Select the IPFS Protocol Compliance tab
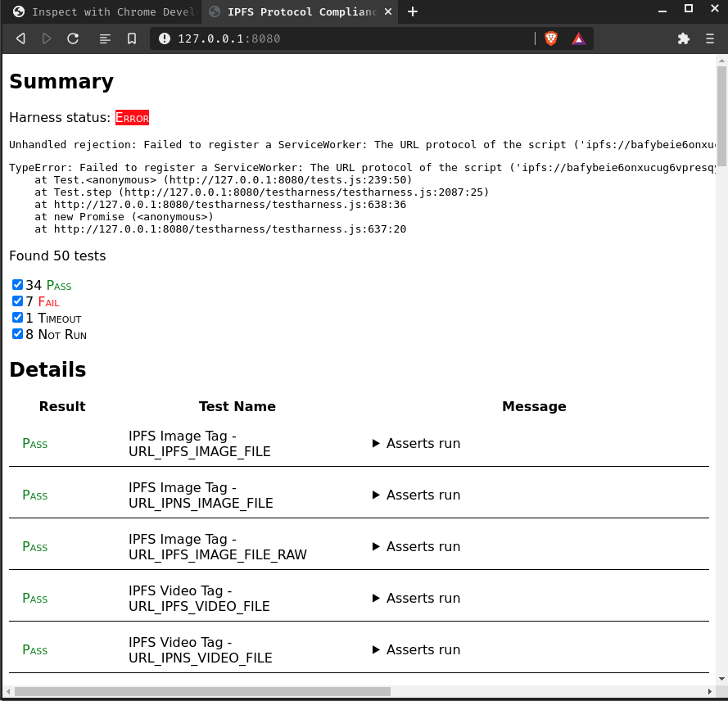Image resolution: width=728 pixels, height=701 pixels. (x=301, y=11)
